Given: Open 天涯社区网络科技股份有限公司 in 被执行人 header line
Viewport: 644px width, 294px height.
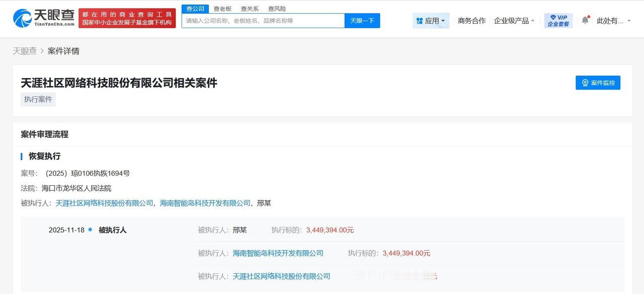Looking at the screenshot, I should pos(104,203).
